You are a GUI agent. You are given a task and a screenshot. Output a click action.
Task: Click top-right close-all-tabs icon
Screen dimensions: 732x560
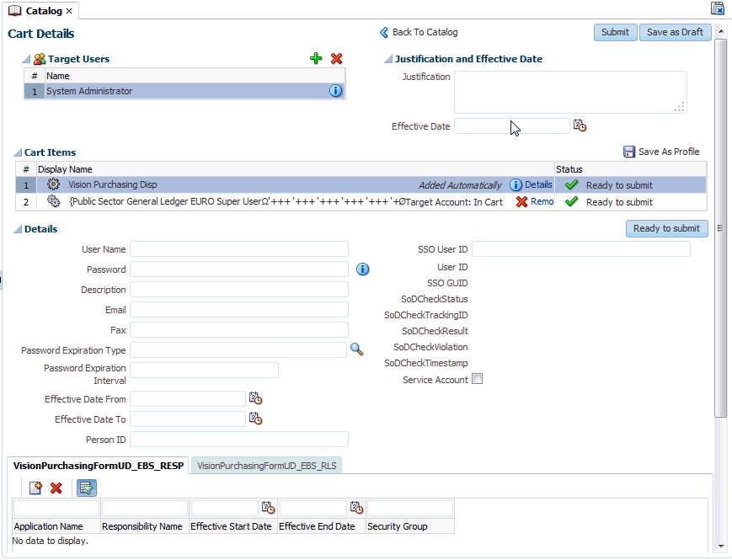point(718,8)
